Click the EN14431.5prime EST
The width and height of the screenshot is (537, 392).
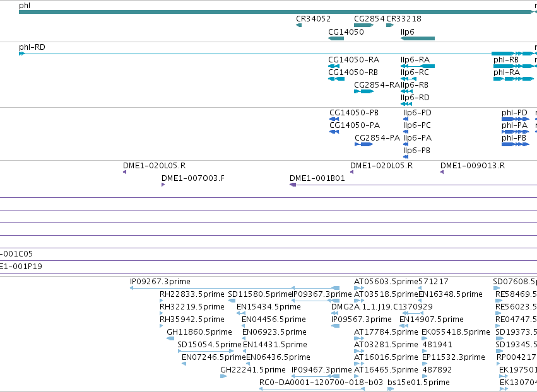click(244, 351)
